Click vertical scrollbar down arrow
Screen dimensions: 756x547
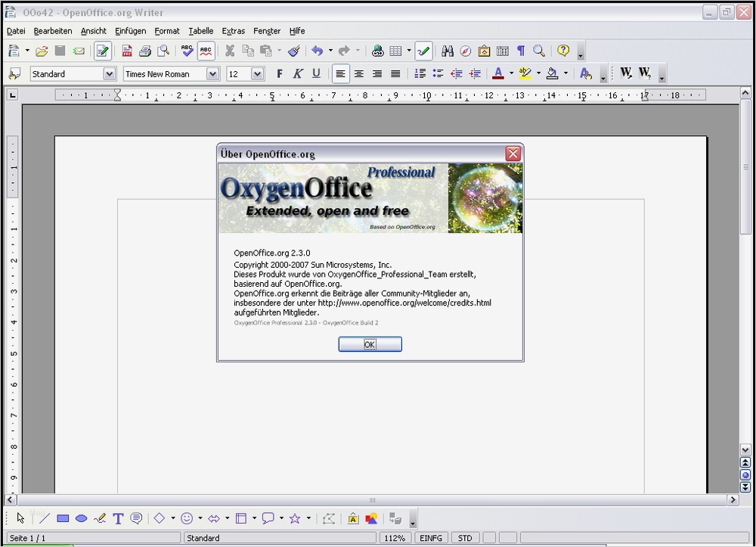(745, 450)
